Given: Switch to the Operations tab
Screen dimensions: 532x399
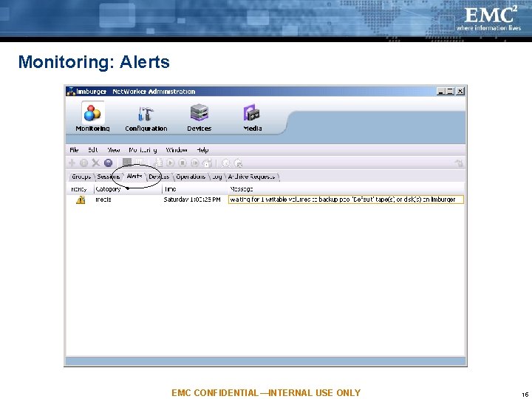Looking at the screenshot, I should coord(191,177).
